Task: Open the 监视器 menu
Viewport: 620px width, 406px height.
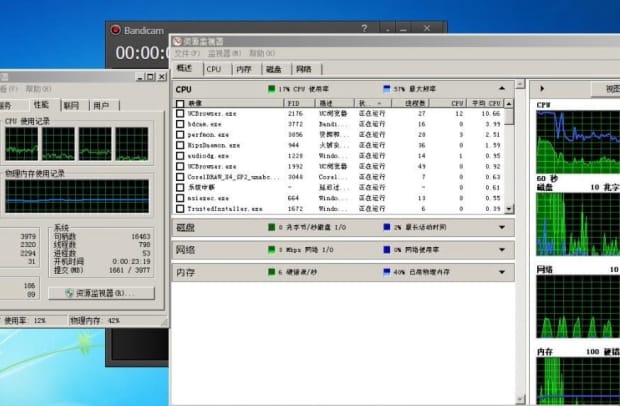Action: (x=218, y=54)
